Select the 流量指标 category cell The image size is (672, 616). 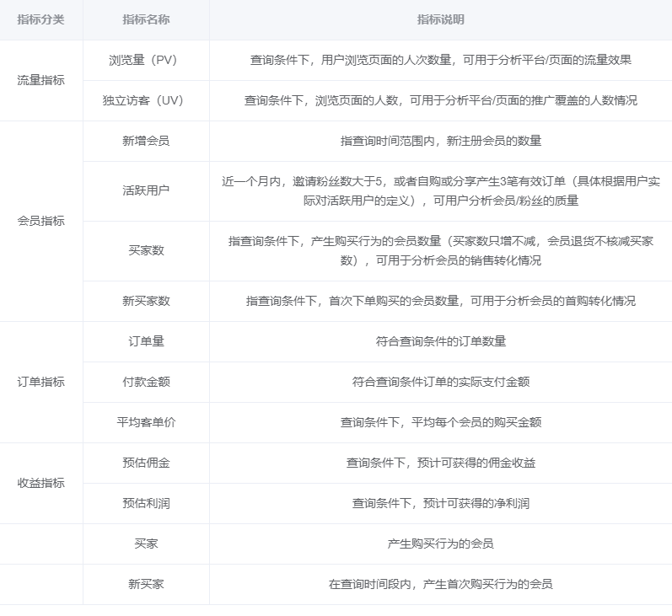click(40, 80)
